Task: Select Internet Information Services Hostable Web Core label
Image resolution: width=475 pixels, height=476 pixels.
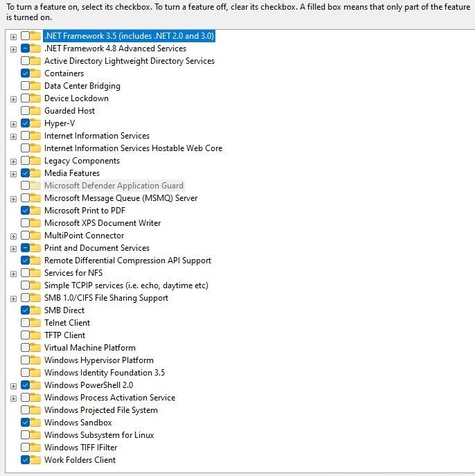Action: [x=133, y=148]
